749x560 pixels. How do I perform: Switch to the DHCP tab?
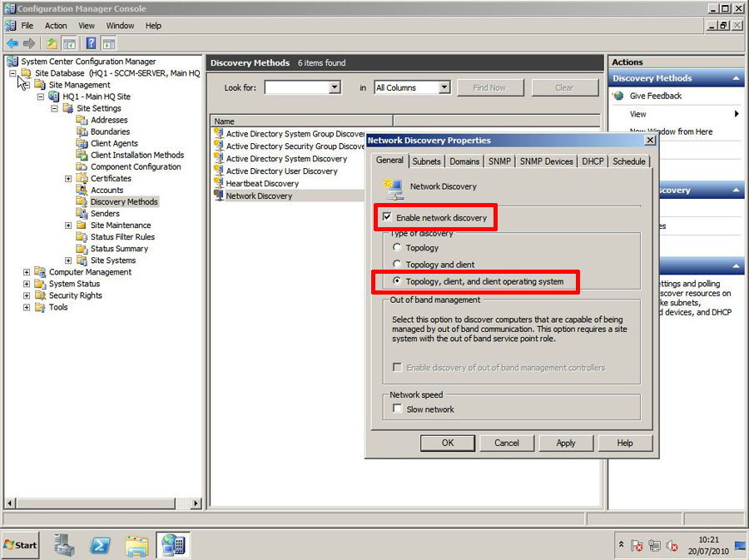tap(593, 161)
